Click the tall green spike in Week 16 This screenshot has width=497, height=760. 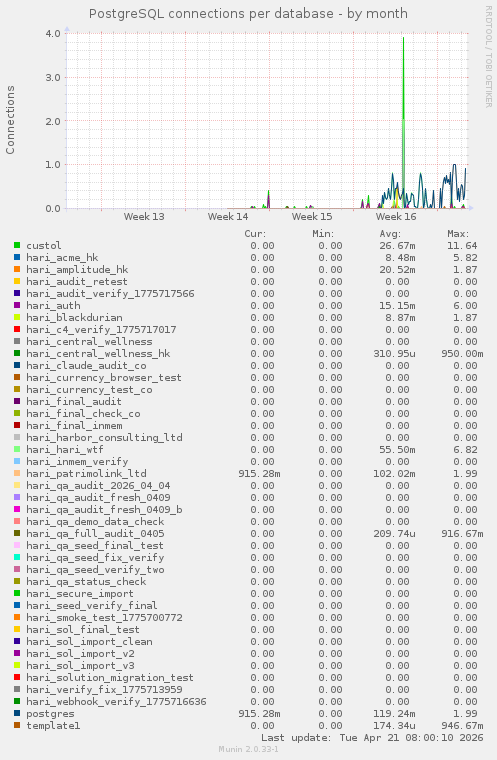(403, 121)
